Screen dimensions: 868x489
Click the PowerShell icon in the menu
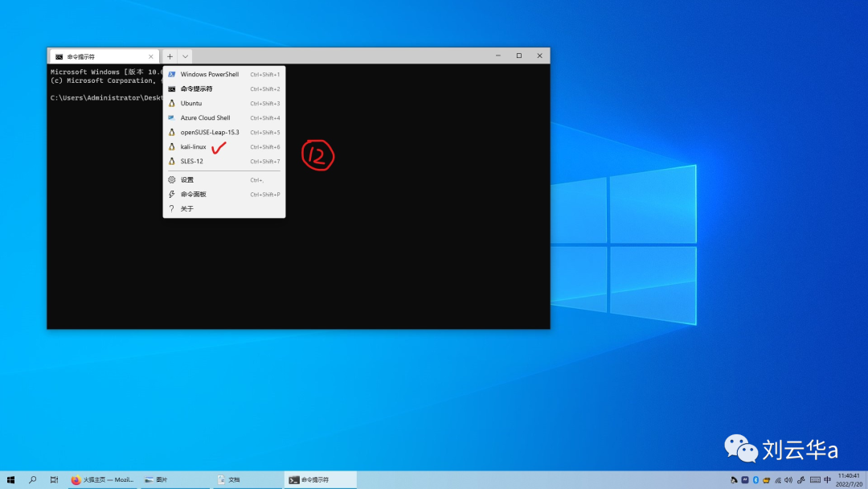coord(172,74)
